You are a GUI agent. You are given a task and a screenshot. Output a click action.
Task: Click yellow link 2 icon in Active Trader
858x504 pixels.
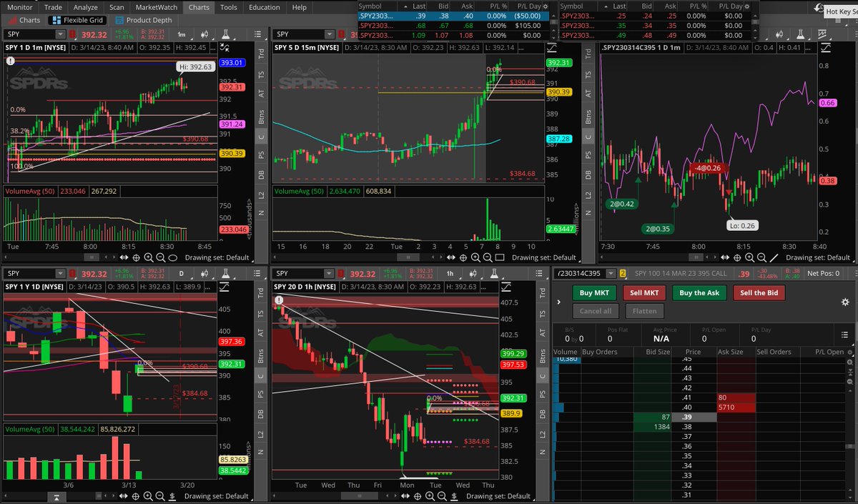(623, 274)
